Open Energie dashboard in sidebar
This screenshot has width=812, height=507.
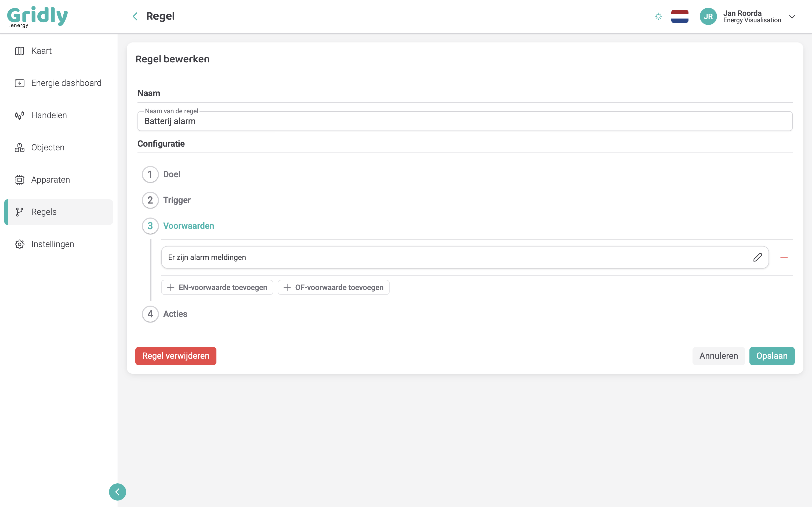point(66,83)
